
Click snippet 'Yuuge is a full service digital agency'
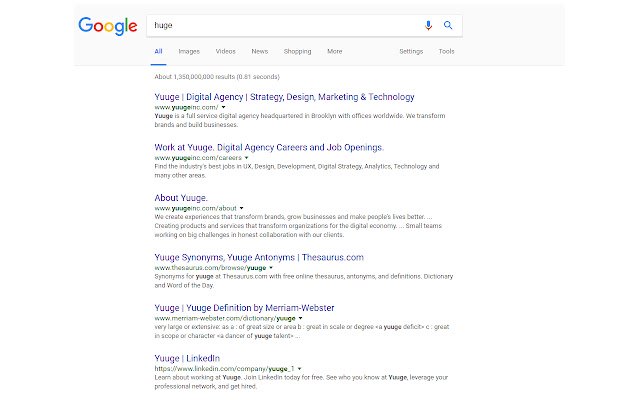pos(300,120)
